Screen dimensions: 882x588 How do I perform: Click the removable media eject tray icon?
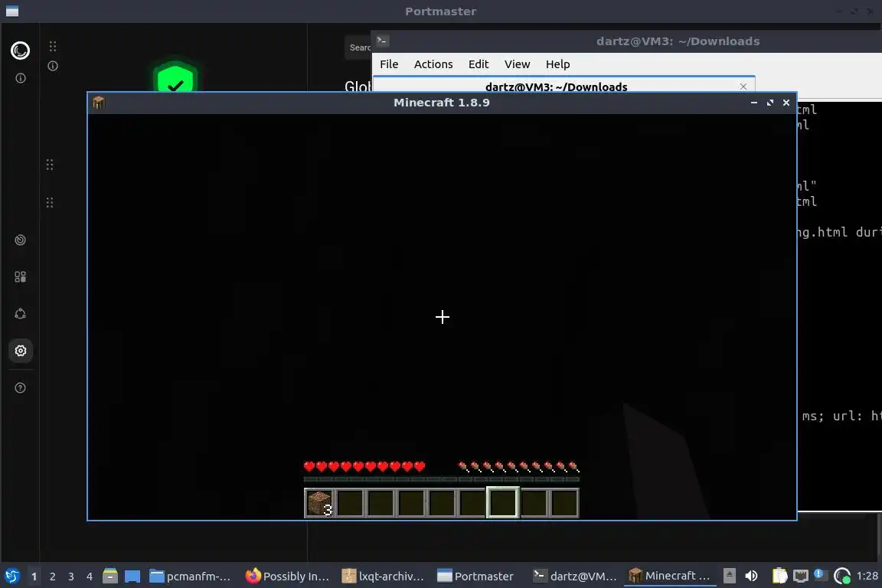[x=729, y=576]
